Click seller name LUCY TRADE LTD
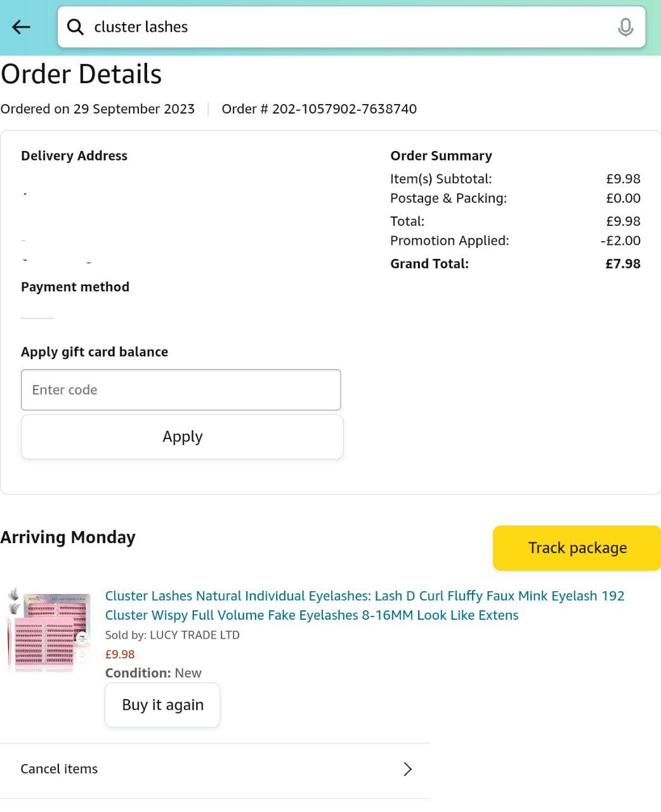The height and width of the screenshot is (812, 661). click(194, 635)
